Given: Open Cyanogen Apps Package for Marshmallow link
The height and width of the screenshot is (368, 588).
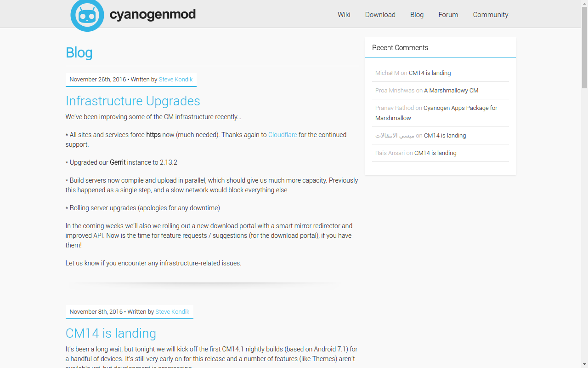Looking at the screenshot, I should pyautogui.click(x=436, y=113).
